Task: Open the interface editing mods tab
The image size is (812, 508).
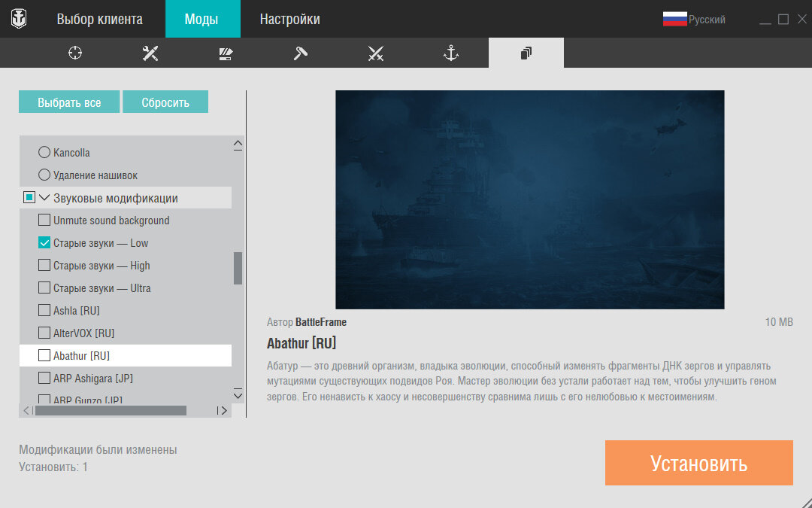Action: tap(226, 53)
